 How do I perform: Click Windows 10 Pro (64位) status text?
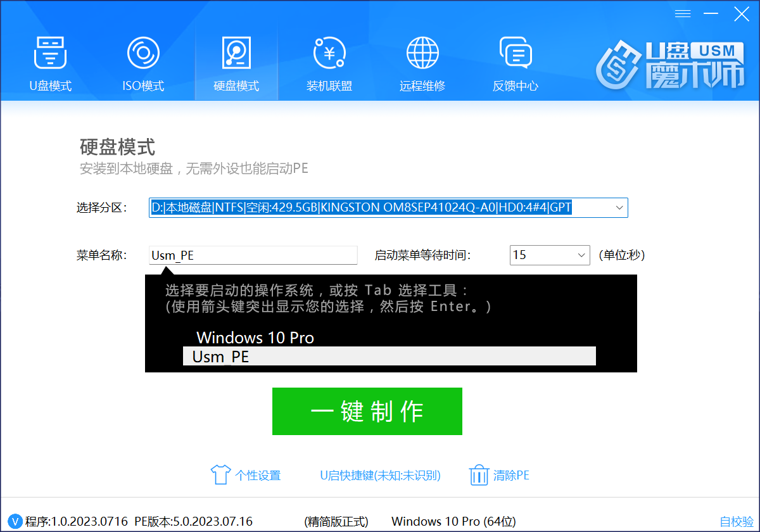(453, 521)
